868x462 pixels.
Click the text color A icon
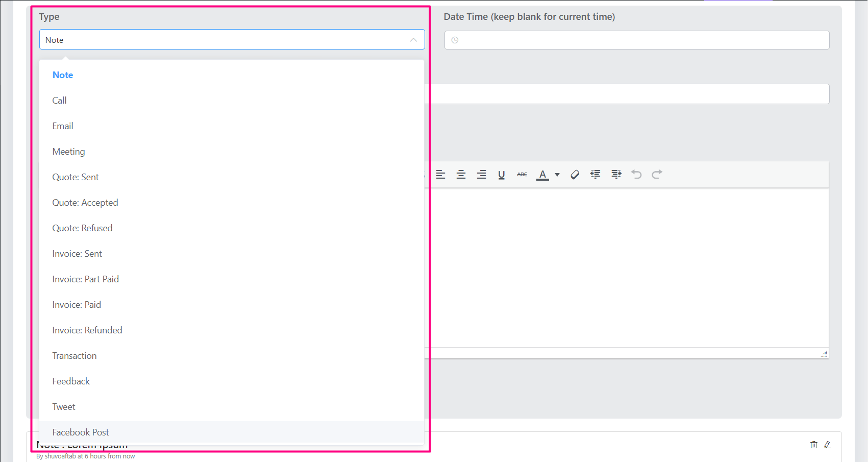pos(542,175)
